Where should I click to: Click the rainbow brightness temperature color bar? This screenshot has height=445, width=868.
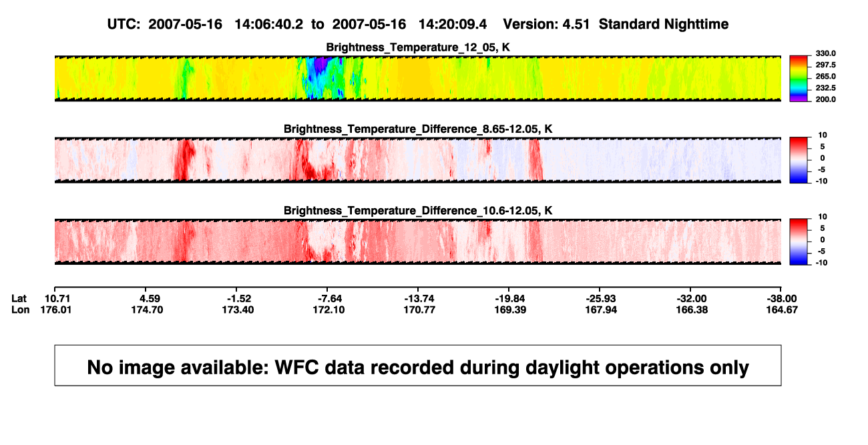coord(799,78)
